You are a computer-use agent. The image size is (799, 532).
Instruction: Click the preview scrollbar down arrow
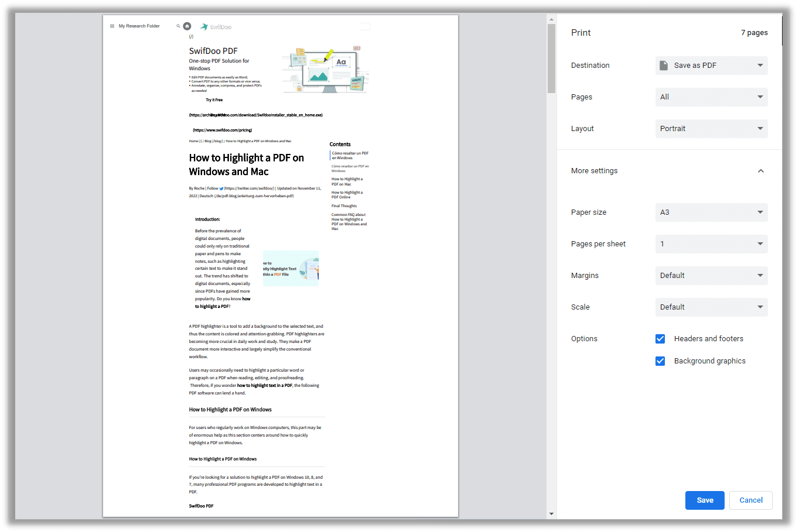(551, 514)
